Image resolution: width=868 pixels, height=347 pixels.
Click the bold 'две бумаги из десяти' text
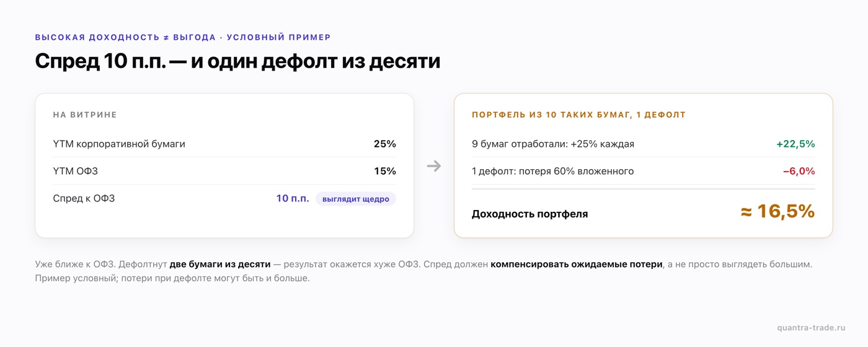point(220,264)
